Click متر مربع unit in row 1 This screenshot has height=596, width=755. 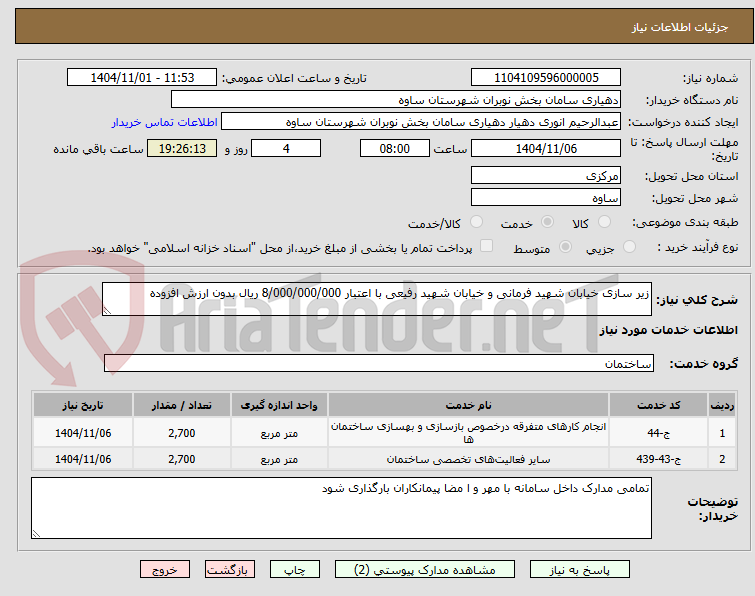coord(279,433)
